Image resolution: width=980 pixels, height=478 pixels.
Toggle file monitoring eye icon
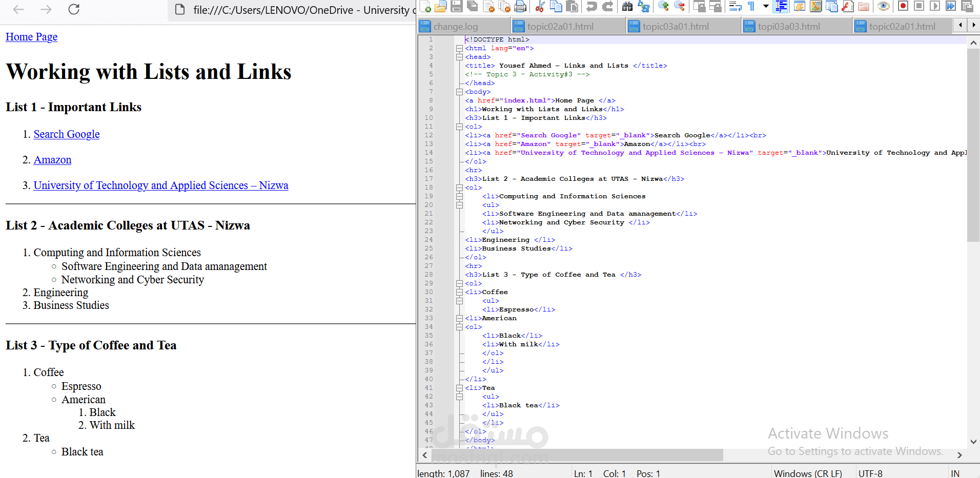[883, 6]
